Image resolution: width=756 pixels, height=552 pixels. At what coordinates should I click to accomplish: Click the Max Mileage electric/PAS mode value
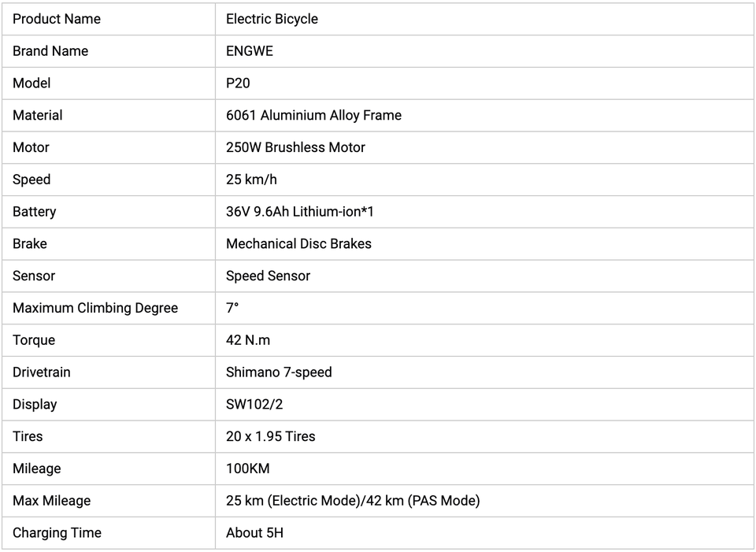coord(353,501)
